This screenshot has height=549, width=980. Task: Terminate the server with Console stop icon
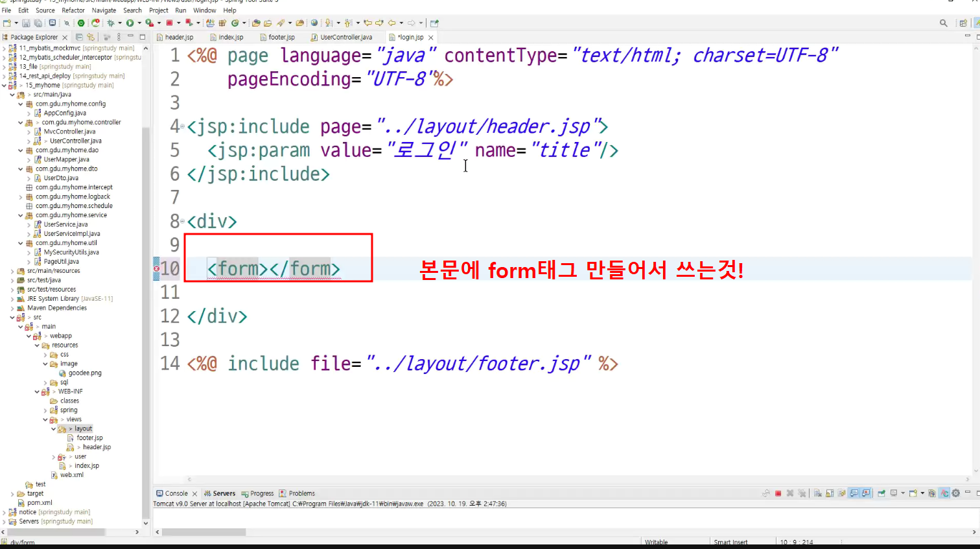click(x=778, y=493)
